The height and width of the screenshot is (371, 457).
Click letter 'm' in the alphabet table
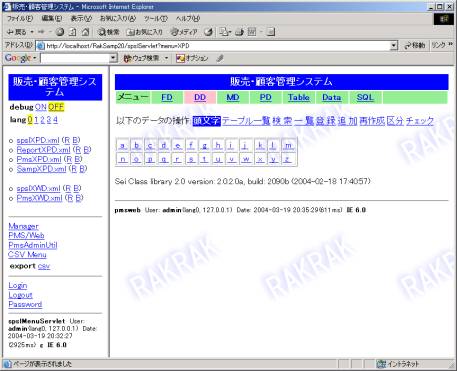click(x=288, y=146)
